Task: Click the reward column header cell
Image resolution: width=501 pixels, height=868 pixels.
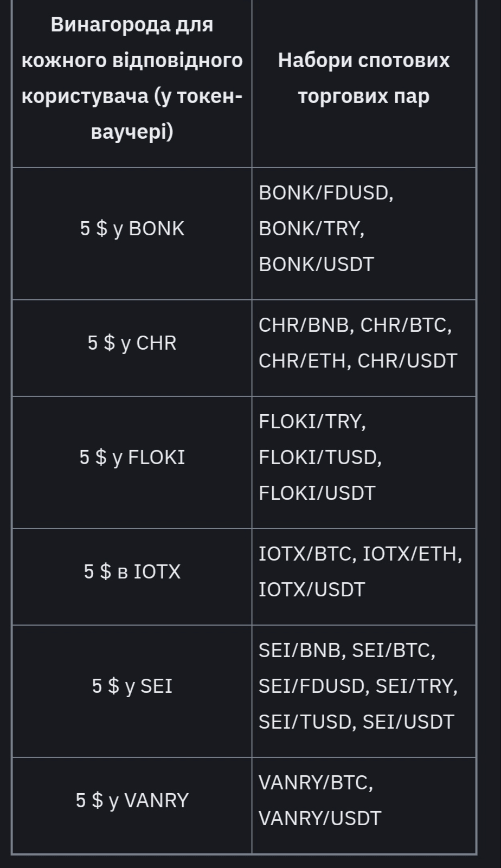Action: pyautogui.click(x=132, y=78)
